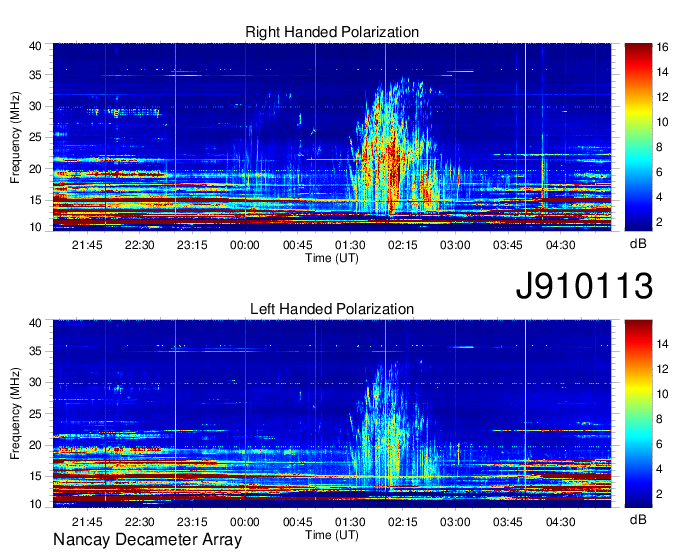Click the Left Handed Polarization color bar
Screen dimensions: 680x552
pos(638,414)
